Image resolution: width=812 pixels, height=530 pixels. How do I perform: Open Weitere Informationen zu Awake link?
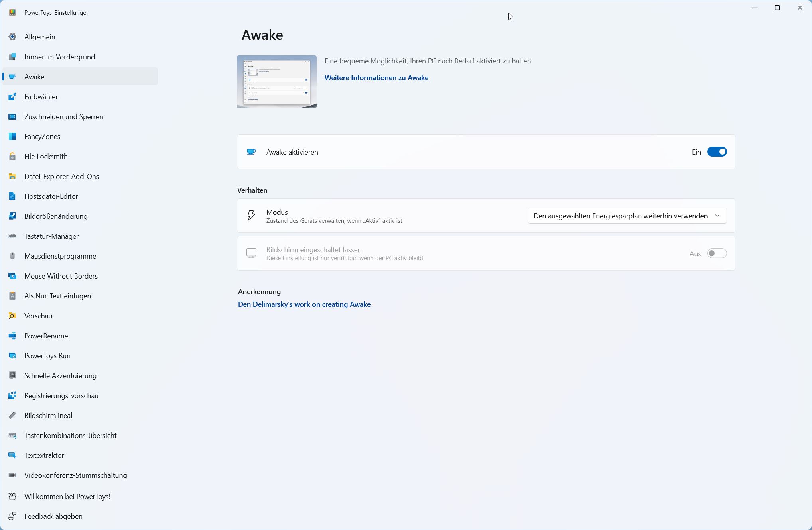(376, 78)
